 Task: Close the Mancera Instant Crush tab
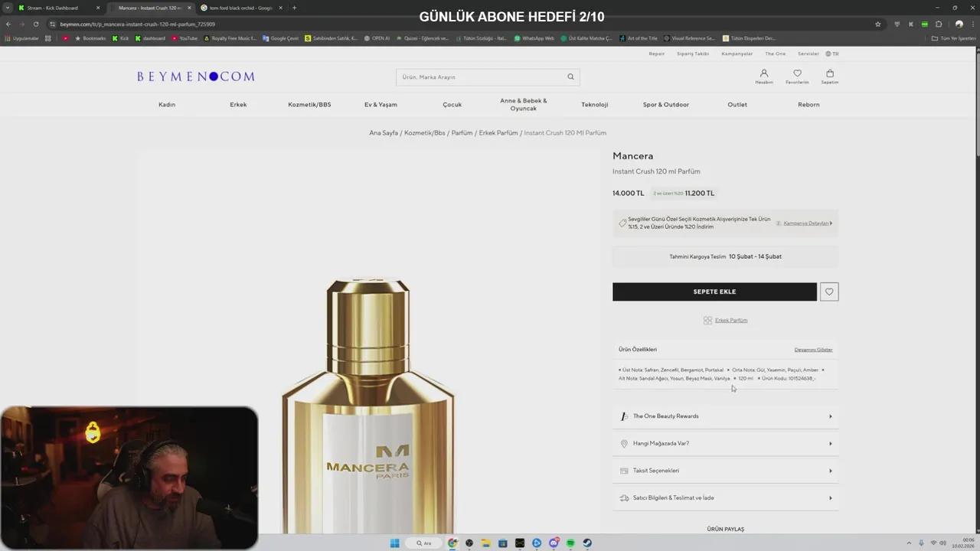pyautogui.click(x=189, y=8)
